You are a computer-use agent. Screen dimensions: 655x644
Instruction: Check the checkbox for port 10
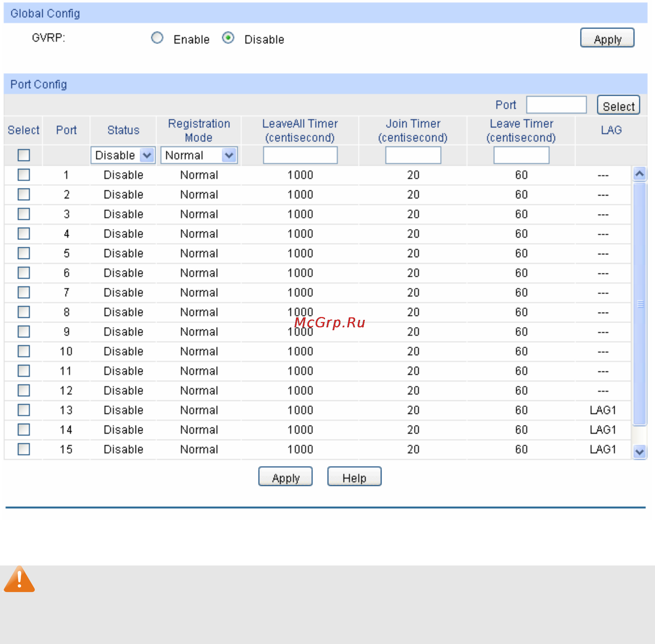click(x=24, y=351)
